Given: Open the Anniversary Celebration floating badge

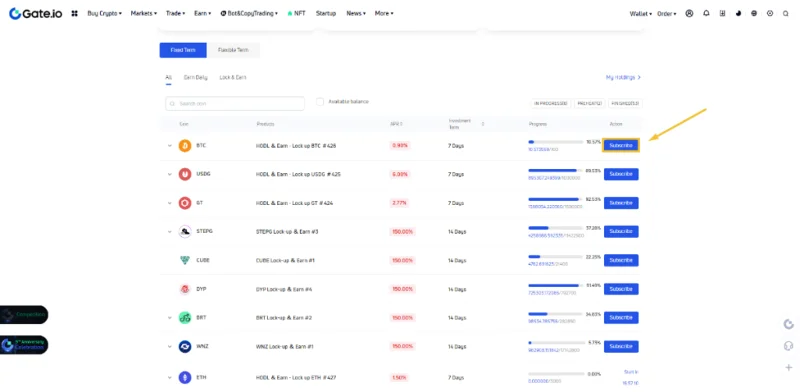Looking at the screenshot, I should point(24,345).
